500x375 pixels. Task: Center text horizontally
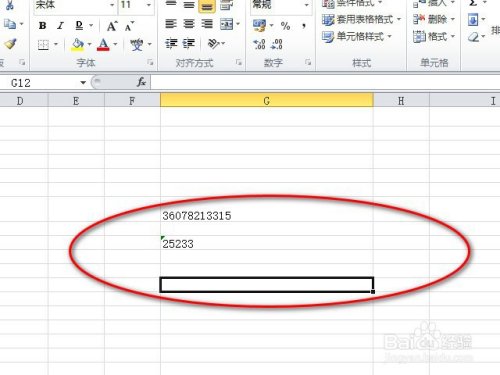coord(189,24)
